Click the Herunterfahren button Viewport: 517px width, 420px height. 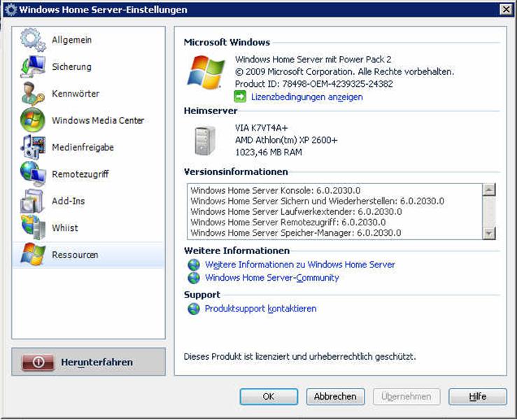88,362
